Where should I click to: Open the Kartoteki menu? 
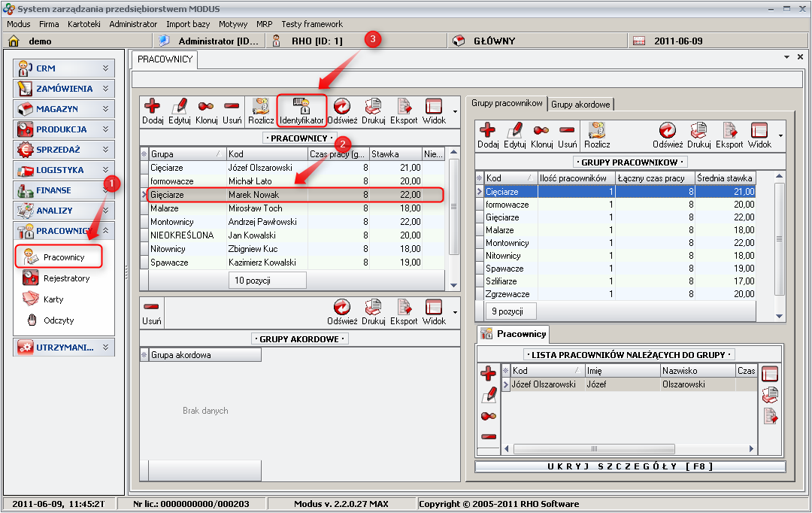coord(83,24)
